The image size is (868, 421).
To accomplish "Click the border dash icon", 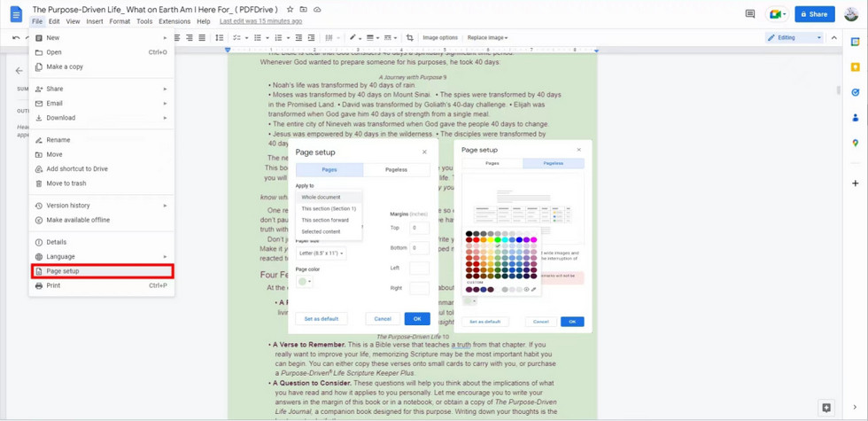I will (388, 37).
